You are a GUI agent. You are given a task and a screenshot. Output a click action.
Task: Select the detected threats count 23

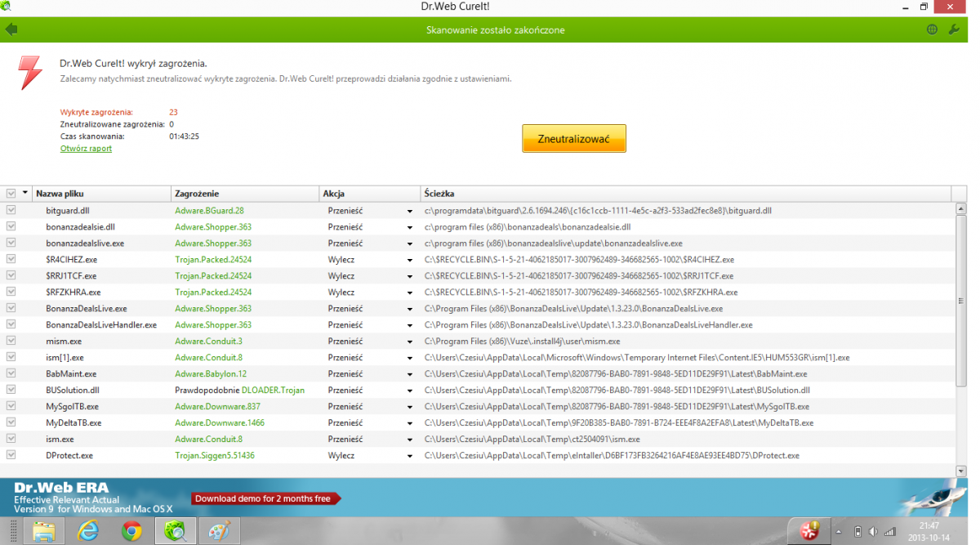pyautogui.click(x=174, y=112)
